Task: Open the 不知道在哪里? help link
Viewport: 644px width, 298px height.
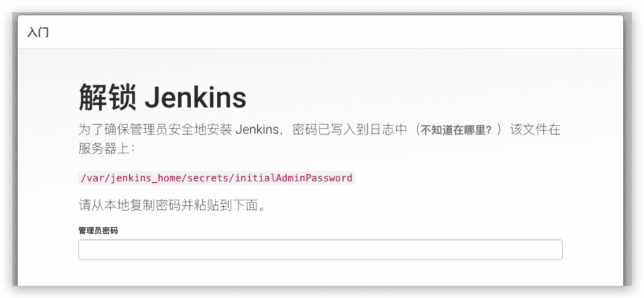Action: 456,131
